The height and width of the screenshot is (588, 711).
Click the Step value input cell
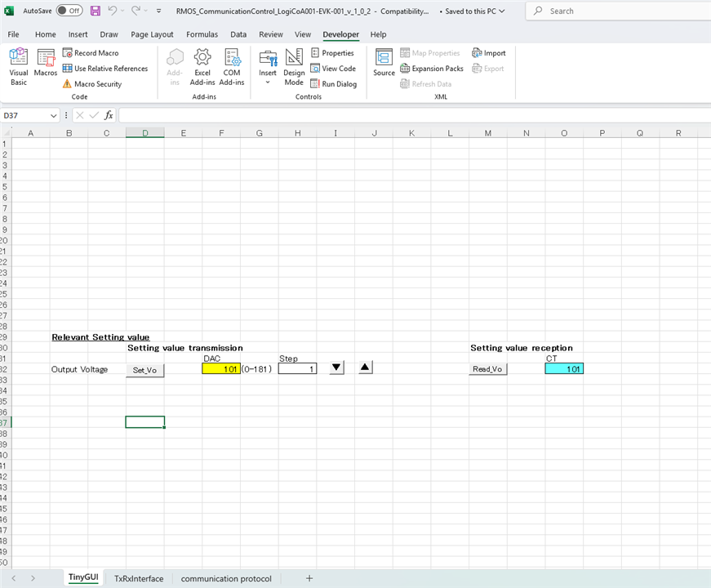coord(297,369)
